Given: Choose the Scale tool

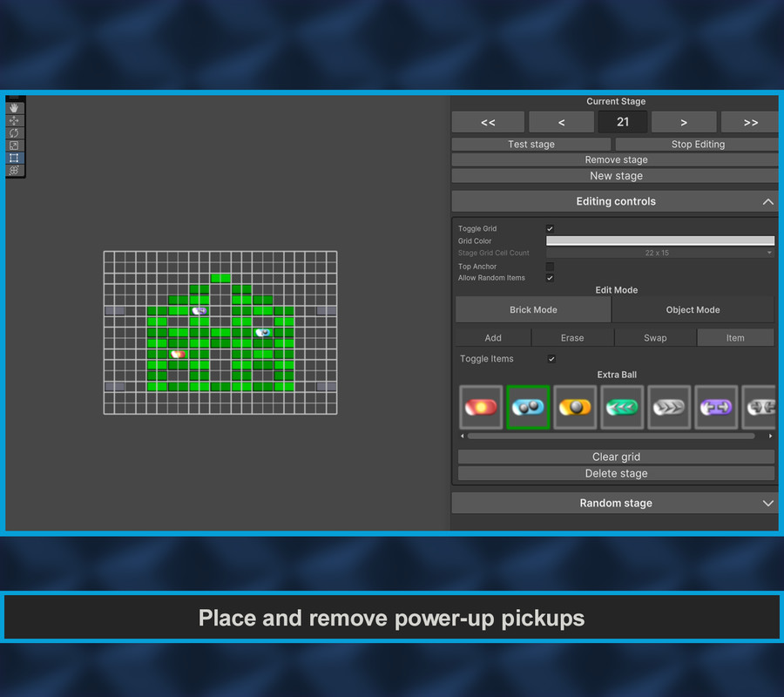Looking at the screenshot, I should pos(14,145).
